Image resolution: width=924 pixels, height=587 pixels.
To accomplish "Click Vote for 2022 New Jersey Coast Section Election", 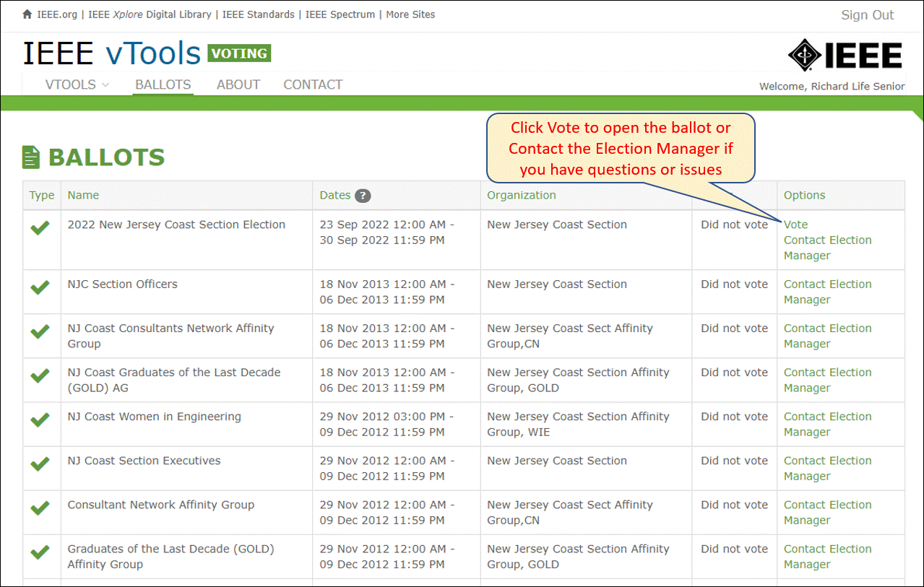I will click(x=796, y=225).
